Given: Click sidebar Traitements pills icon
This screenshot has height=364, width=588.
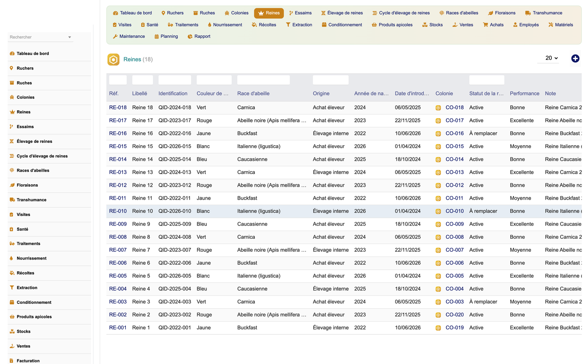Looking at the screenshot, I should pyautogui.click(x=12, y=244).
